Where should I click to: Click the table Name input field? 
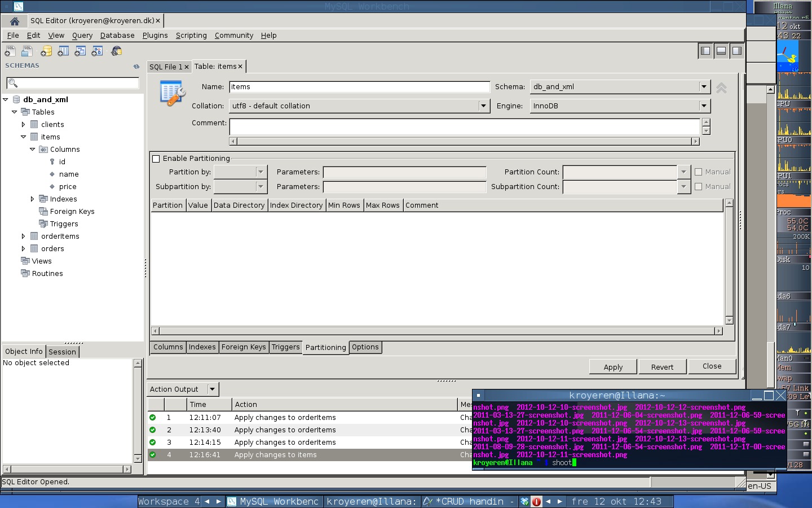tap(359, 87)
